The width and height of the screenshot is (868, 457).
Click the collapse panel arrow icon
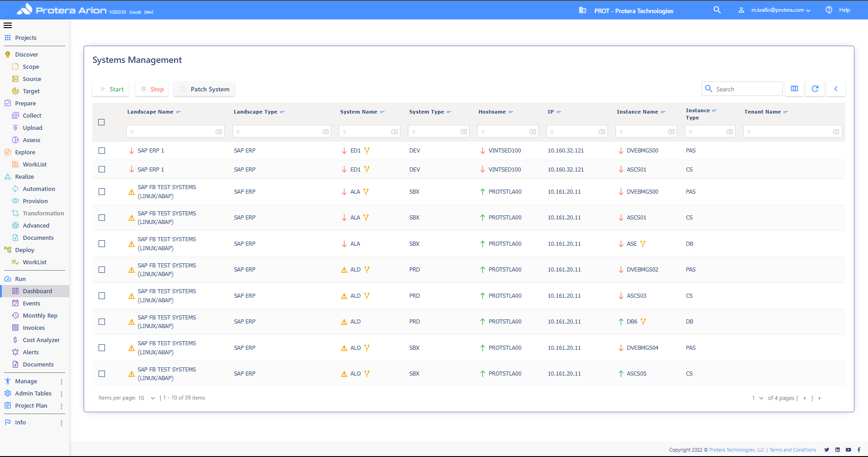(836, 89)
